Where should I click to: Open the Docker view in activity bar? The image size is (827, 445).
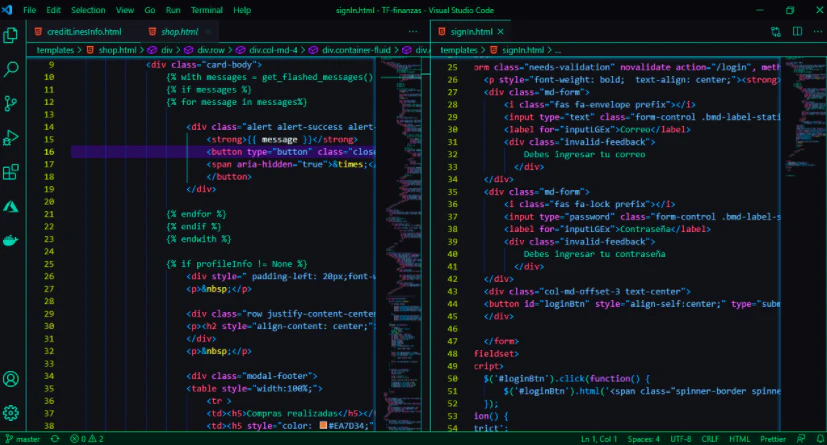tap(11, 240)
